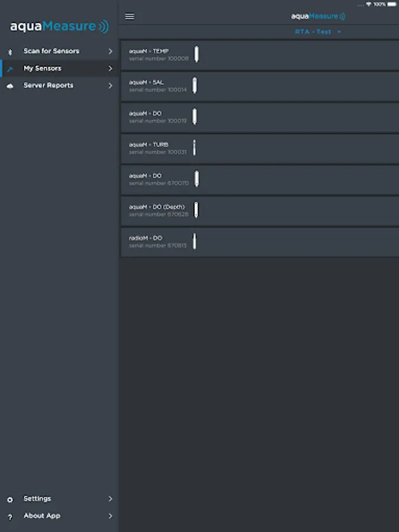The image size is (399, 532).
Task: Click the 100% battery percentage text
Action: click(x=379, y=4)
